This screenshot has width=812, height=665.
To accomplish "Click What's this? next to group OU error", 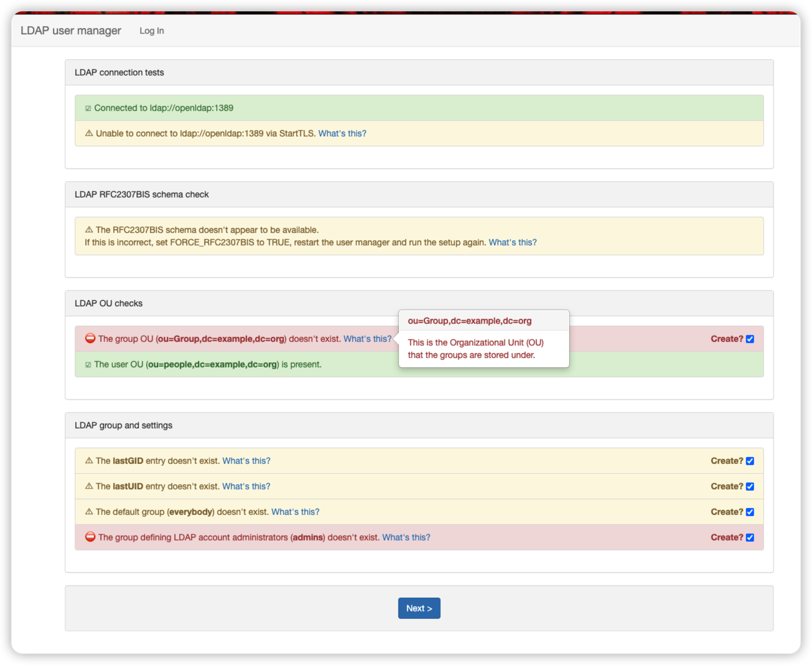I will point(367,339).
